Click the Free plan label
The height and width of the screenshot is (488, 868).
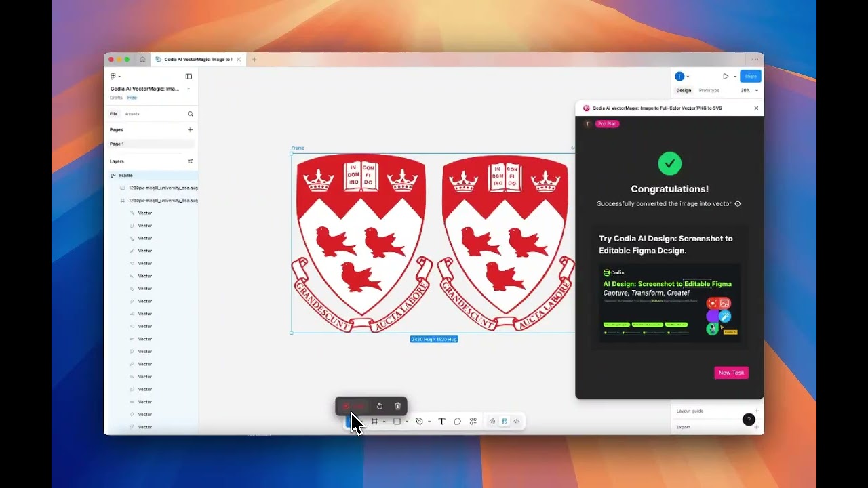(x=132, y=98)
